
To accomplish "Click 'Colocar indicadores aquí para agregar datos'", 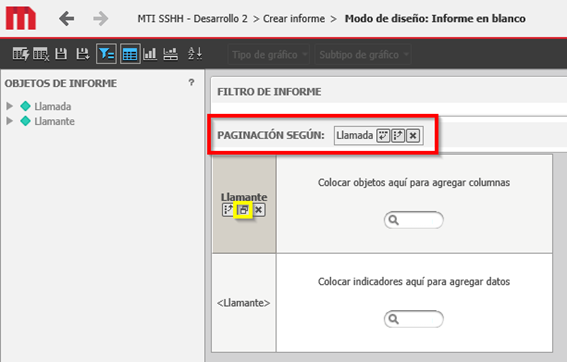I will (414, 281).
